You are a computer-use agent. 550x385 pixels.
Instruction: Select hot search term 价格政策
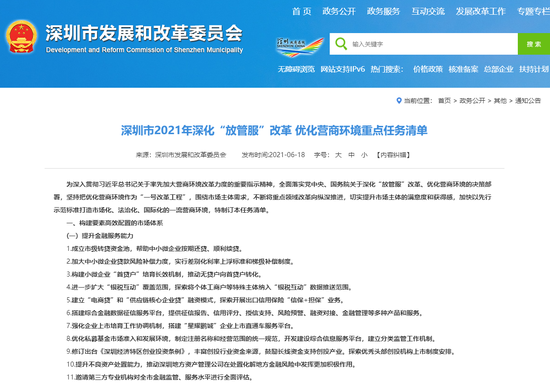(428, 69)
